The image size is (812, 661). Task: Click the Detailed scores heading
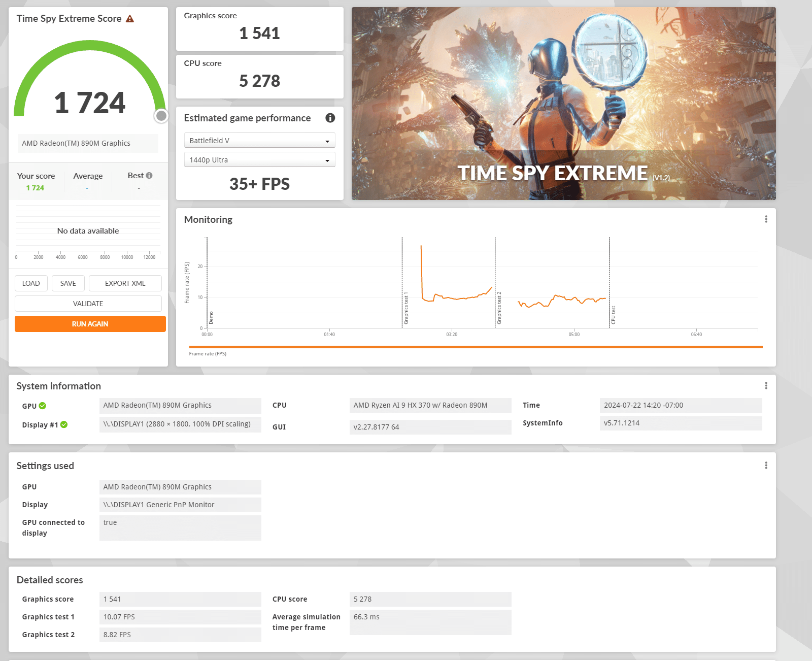[x=50, y=580]
